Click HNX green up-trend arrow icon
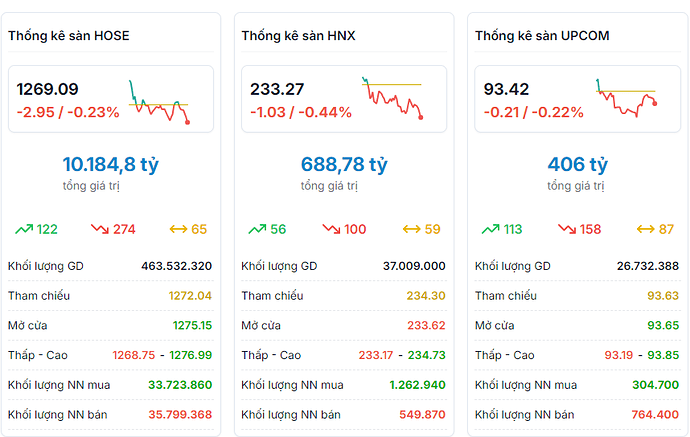Image resolution: width=690 pixels, height=437 pixels. pos(257,229)
